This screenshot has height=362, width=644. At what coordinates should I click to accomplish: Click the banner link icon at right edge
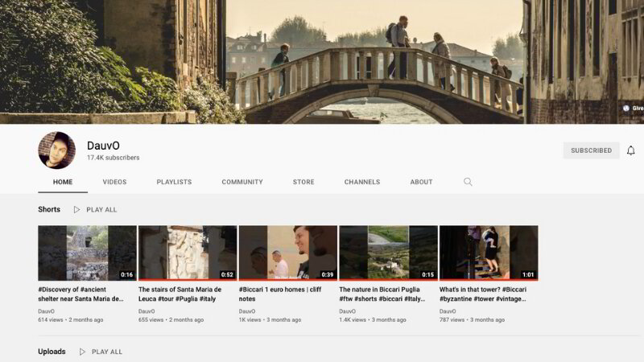[x=626, y=108]
